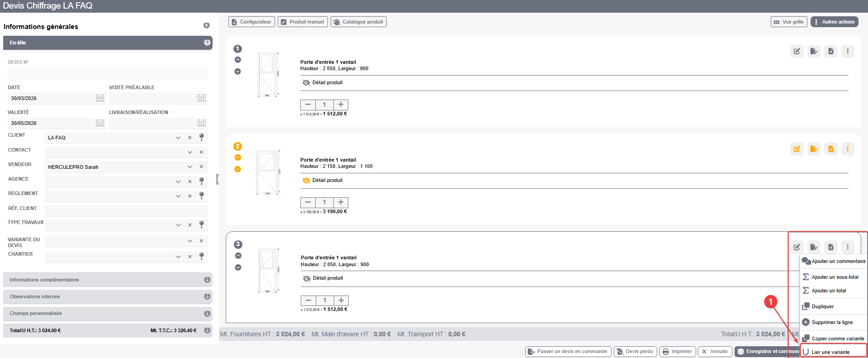
Task: Toggle Détail produit visibility on line 3
Action: (x=307, y=278)
